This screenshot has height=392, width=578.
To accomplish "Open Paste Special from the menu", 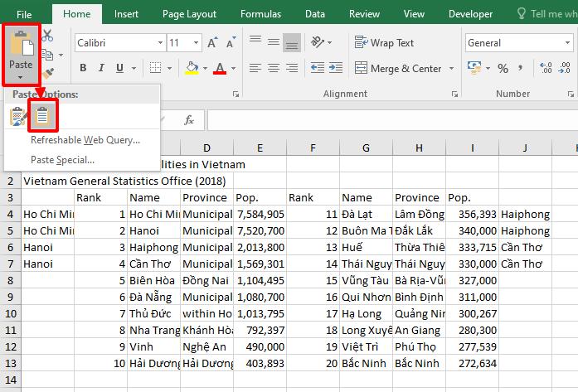I will click(x=62, y=160).
